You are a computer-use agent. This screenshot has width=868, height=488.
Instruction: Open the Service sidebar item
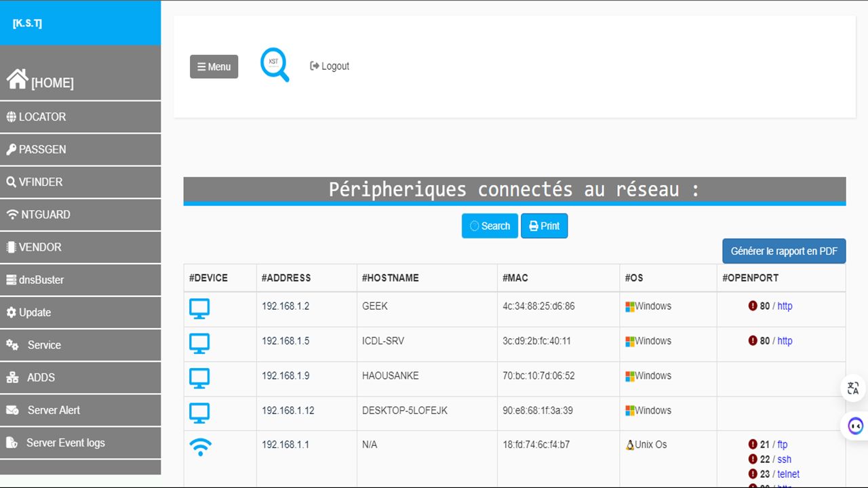tap(80, 344)
